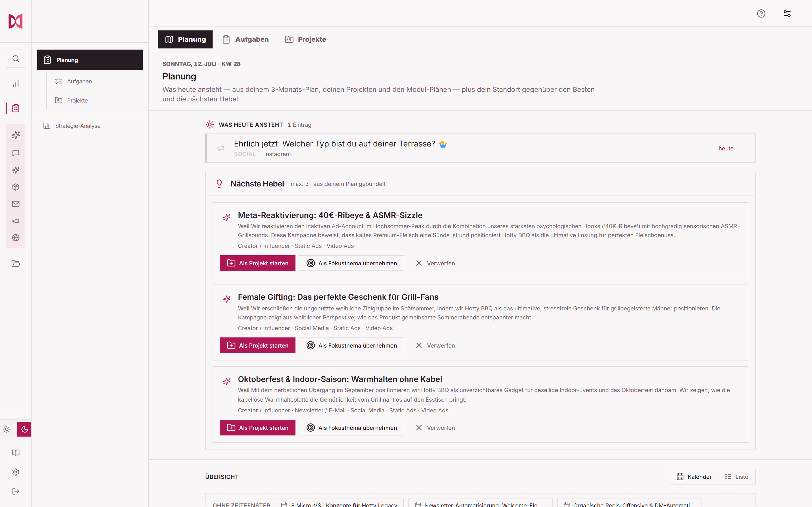Start Meta-Reaktivierung as project
This screenshot has height=507, width=812.
point(257,263)
